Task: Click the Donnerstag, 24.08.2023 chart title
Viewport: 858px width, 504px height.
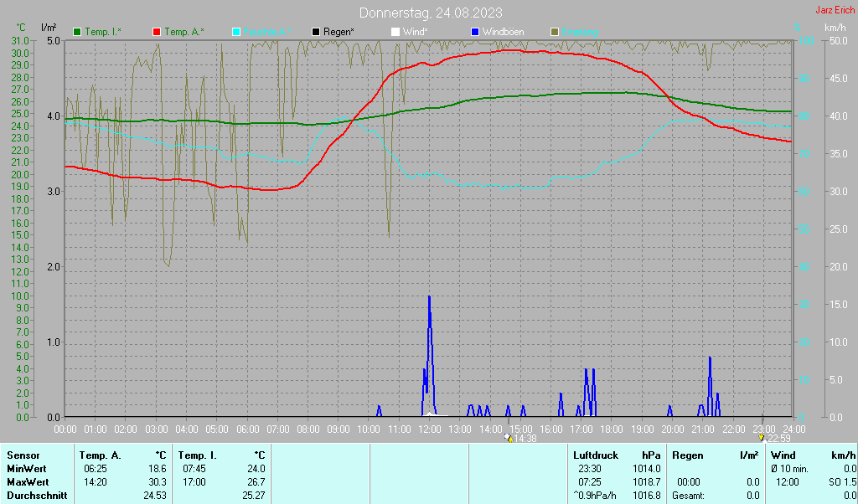Action: tap(431, 13)
